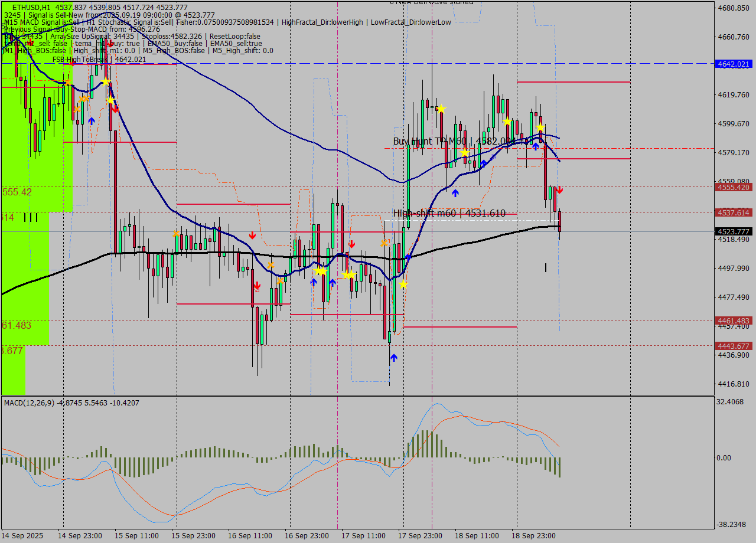This screenshot has width=756, height=543.
Task: Click the Buy Hunt TP M60 text label
Action: pos(430,141)
